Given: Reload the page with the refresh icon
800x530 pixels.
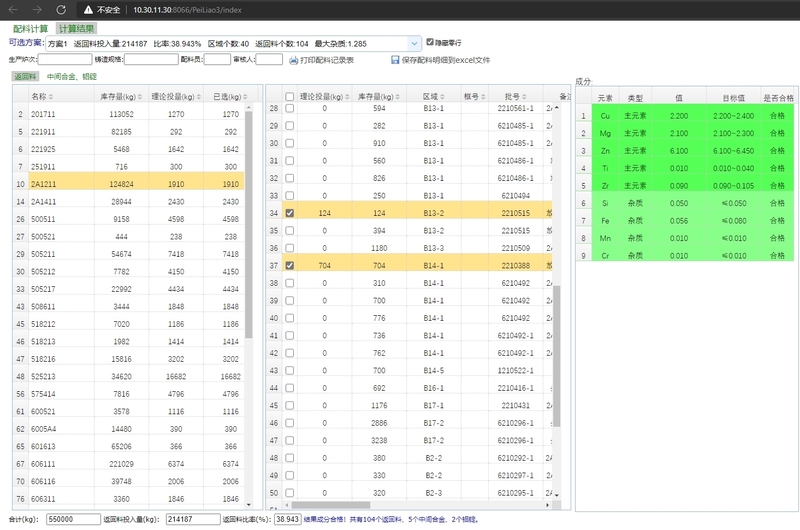Looking at the screenshot, I should [61, 10].
